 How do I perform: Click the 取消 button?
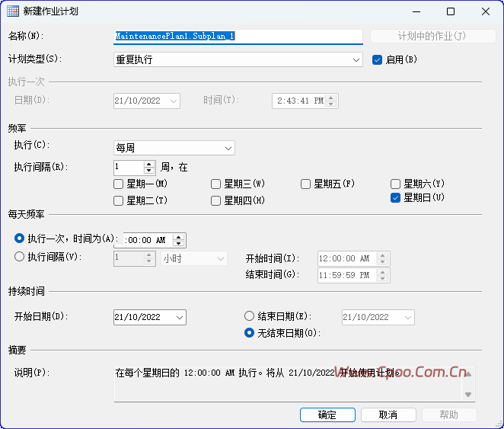coord(388,415)
